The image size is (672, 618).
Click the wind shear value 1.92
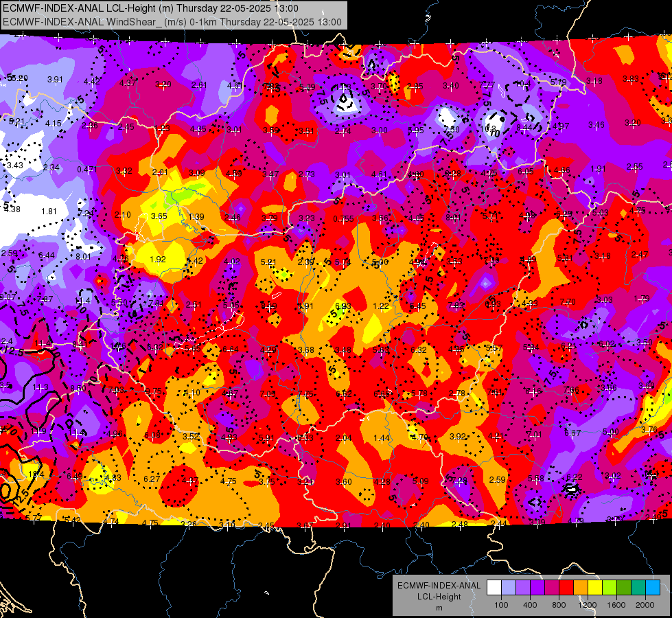[x=158, y=260]
